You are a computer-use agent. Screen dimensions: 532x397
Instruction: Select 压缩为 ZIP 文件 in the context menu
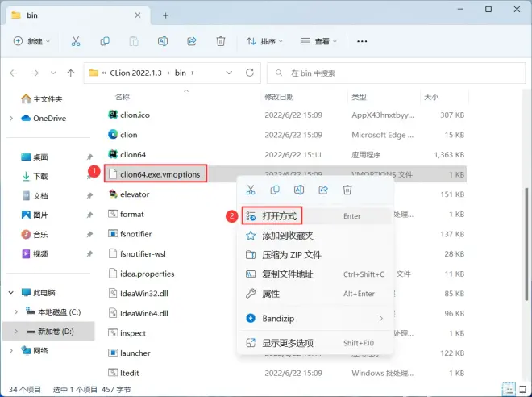[x=315, y=255]
